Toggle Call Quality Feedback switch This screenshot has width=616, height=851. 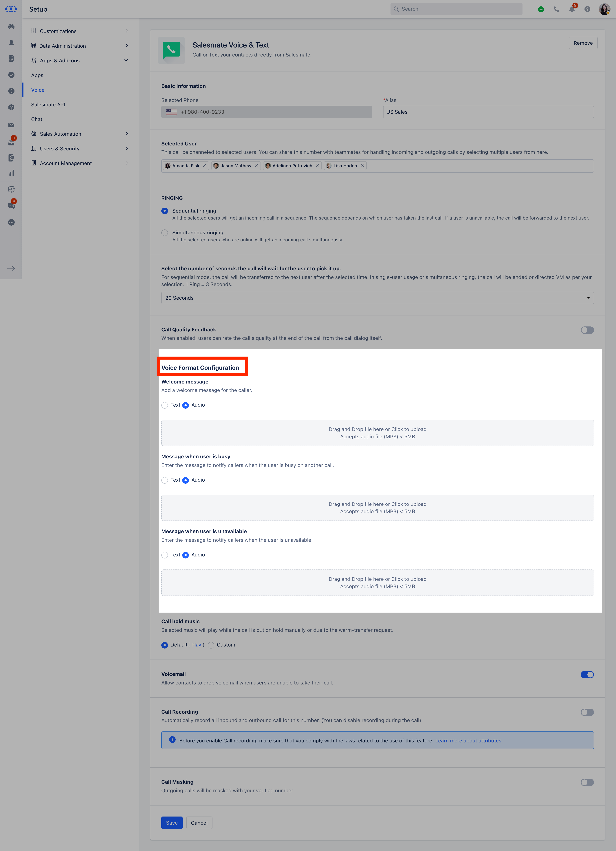click(587, 330)
